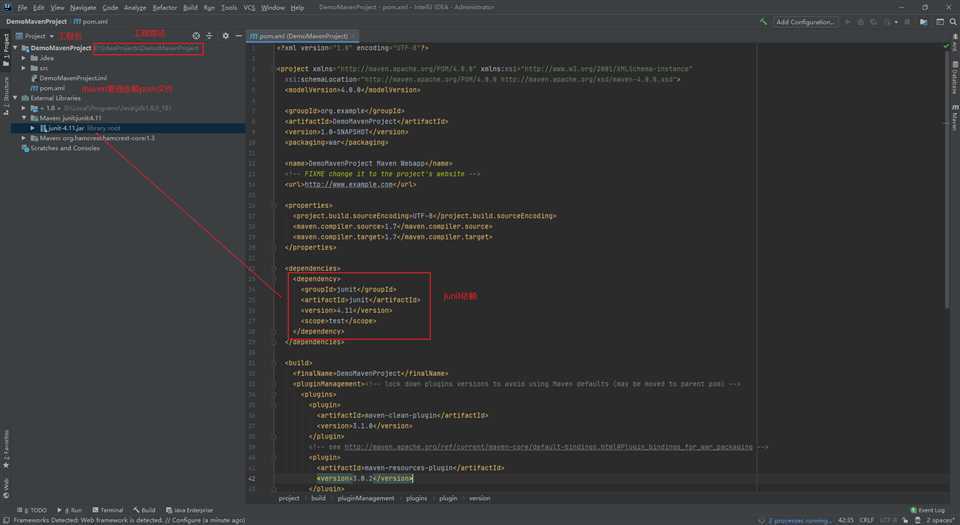Click 'build' breadcrumb in editor footer
Viewport: 960px width, 525px height.
point(318,498)
